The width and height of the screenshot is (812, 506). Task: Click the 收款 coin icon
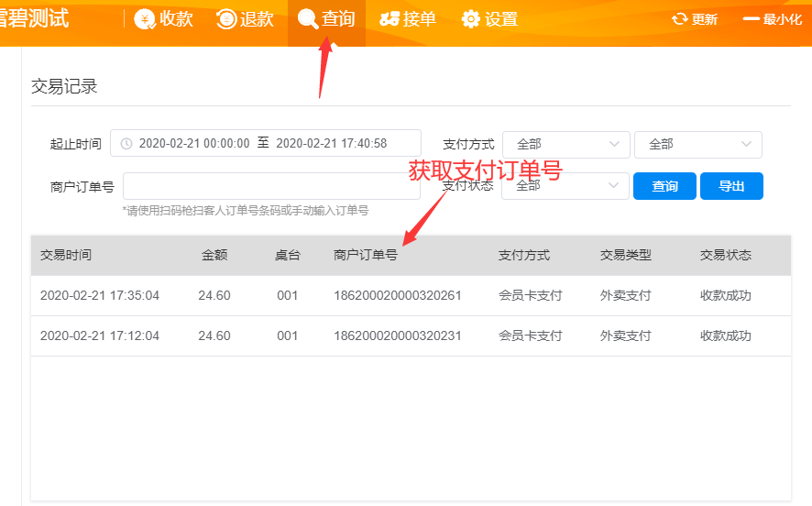point(145,19)
